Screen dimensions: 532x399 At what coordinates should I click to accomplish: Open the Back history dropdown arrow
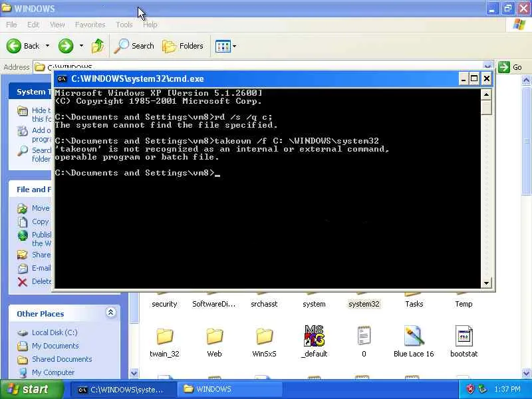pos(47,45)
